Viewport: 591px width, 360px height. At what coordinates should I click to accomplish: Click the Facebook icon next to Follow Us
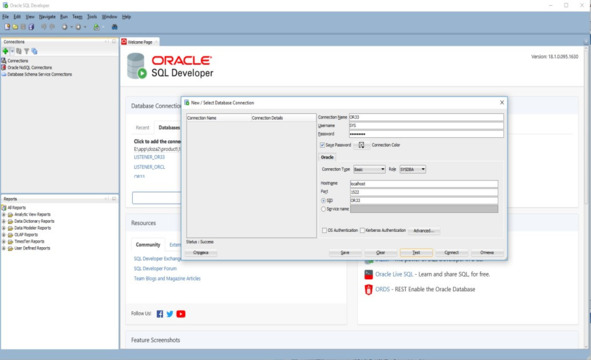point(160,314)
